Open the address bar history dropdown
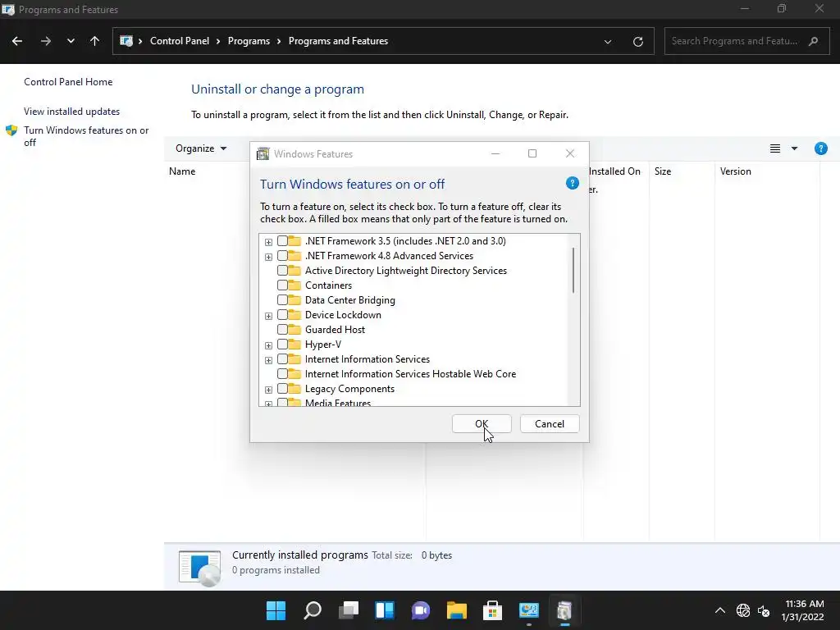Viewport: 840px width, 630px height. coord(608,41)
